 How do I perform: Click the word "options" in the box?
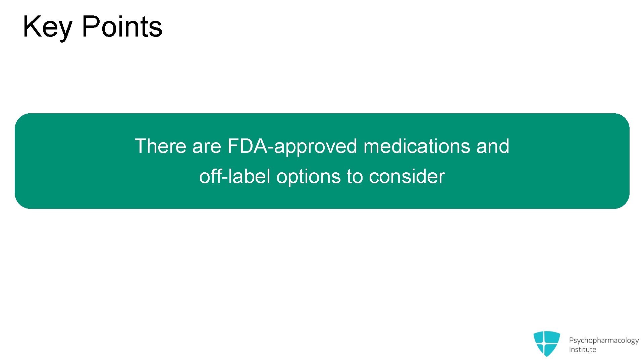pyautogui.click(x=309, y=177)
